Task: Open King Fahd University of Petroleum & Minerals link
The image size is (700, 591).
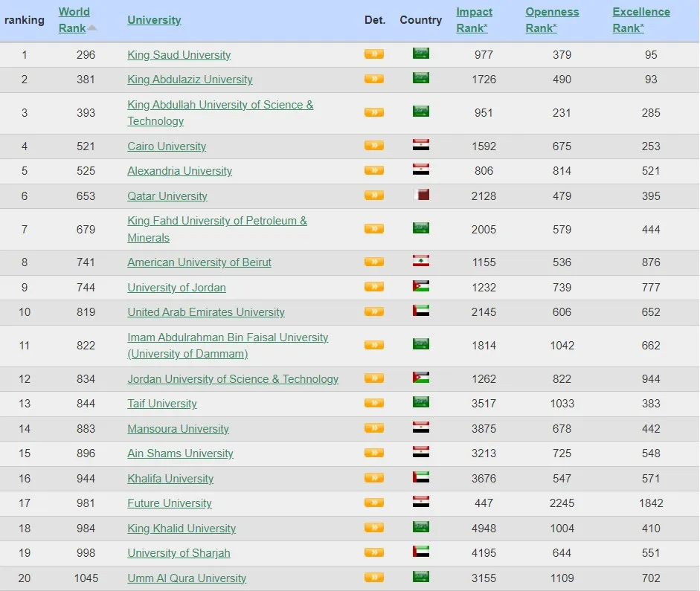Action: [x=217, y=229]
